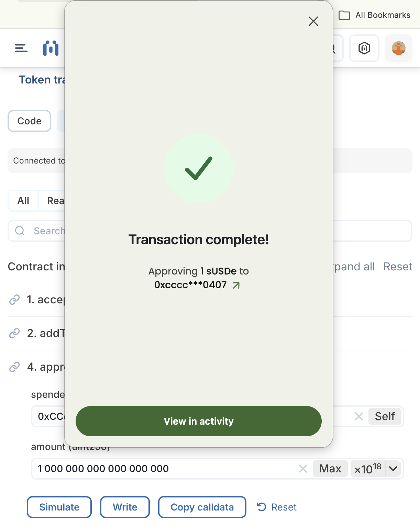Screen dimensions: 420x527
Task: Open the profile avatar menu
Action: (x=398, y=48)
